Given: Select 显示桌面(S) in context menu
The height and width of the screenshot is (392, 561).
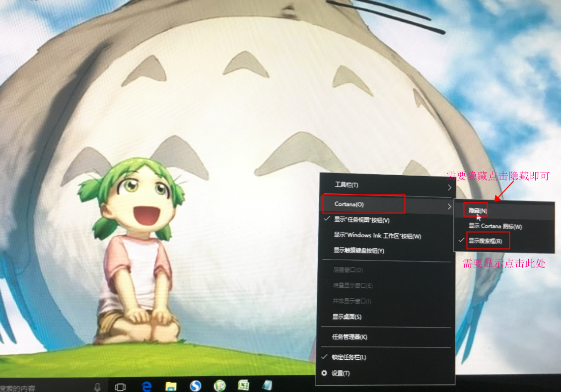Looking at the screenshot, I should coord(386,317).
